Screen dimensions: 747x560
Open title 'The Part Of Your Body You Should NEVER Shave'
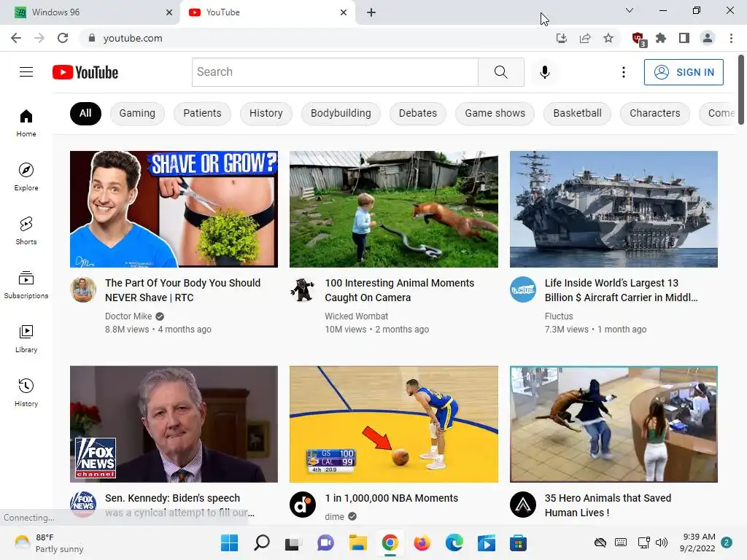click(x=183, y=290)
